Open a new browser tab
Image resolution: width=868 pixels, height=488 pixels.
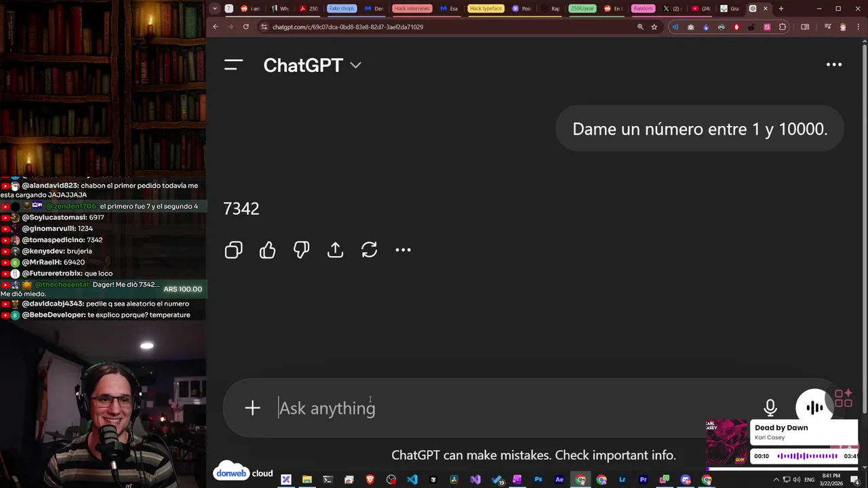[x=781, y=9]
